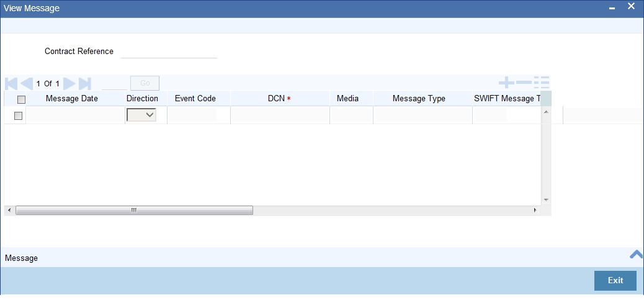
Task: Click the Contract Reference input field
Action: 169,52
